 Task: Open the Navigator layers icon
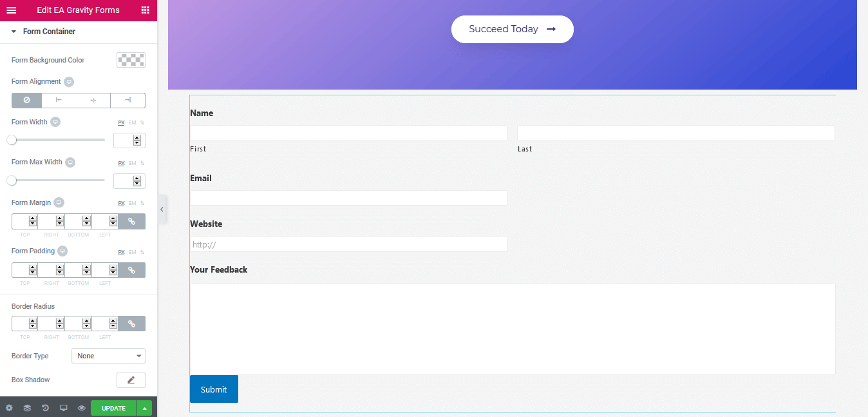coord(27,408)
